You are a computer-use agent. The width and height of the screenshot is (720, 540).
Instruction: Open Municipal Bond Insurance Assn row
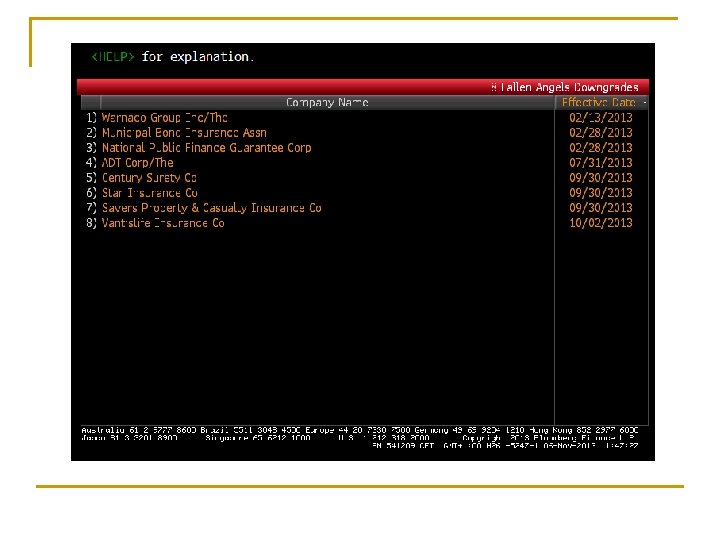click(184, 133)
